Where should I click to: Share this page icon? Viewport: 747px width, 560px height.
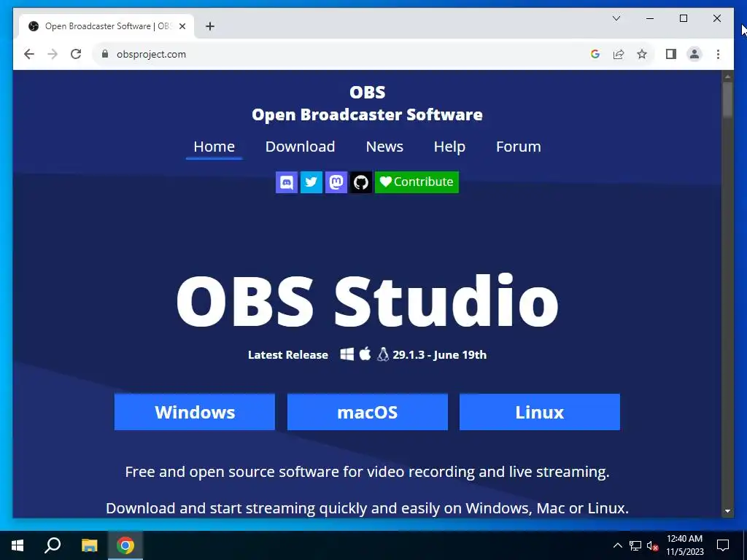(619, 54)
